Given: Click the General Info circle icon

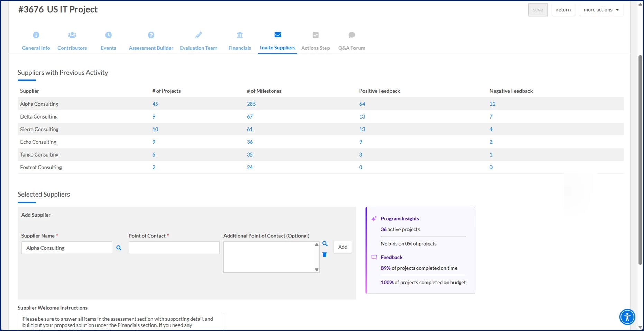Looking at the screenshot, I should [x=36, y=35].
